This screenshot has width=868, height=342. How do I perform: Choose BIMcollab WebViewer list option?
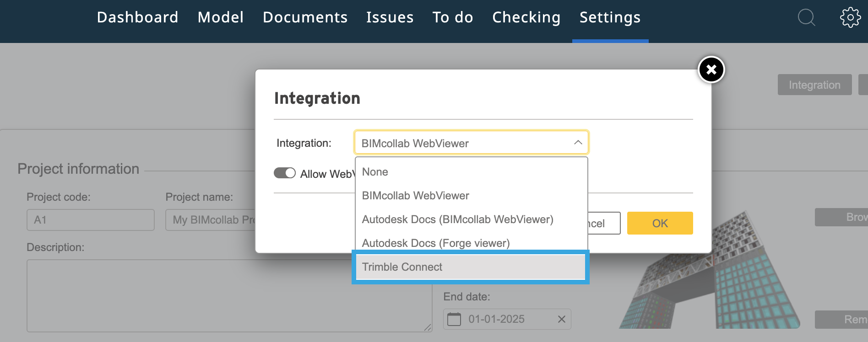471,196
